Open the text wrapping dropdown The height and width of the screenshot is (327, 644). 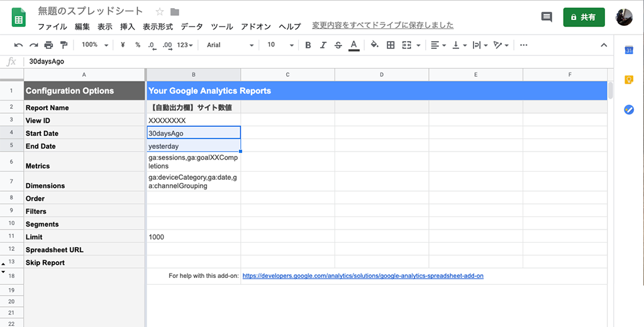[x=480, y=45]
